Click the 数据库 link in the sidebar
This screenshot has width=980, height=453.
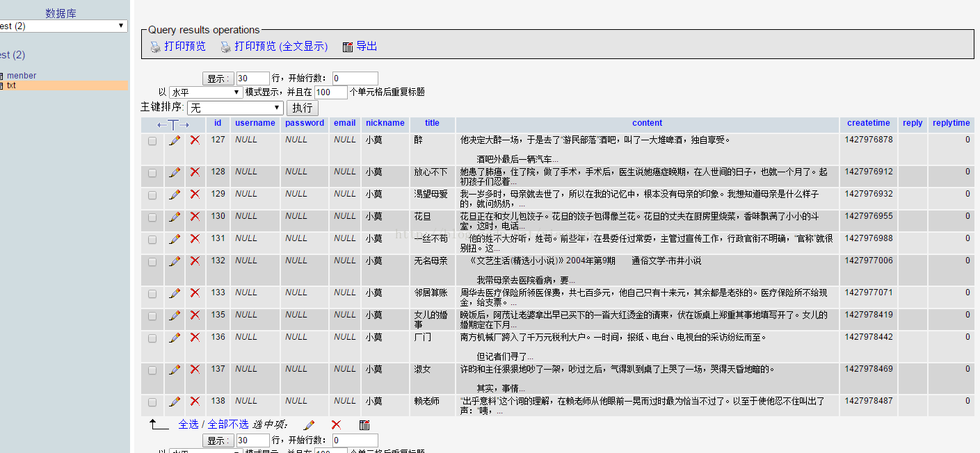(61, 13)
